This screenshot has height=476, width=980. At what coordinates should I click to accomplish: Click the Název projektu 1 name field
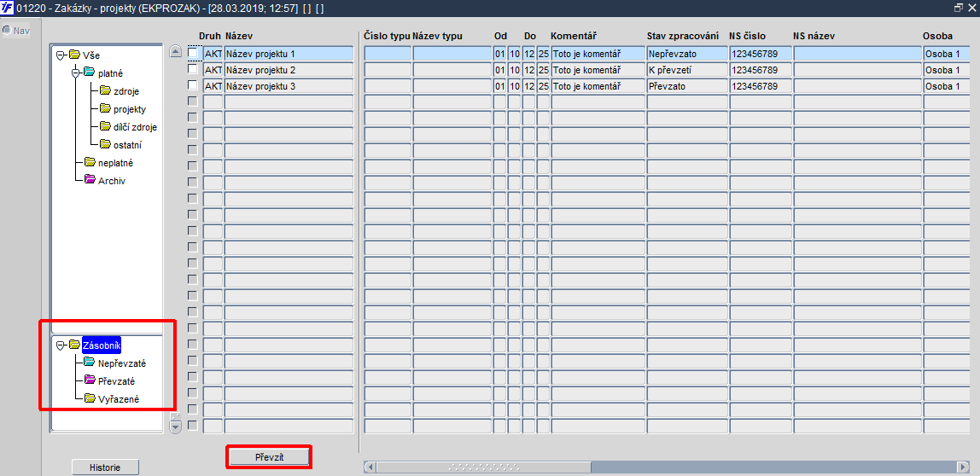pos(289,54)
